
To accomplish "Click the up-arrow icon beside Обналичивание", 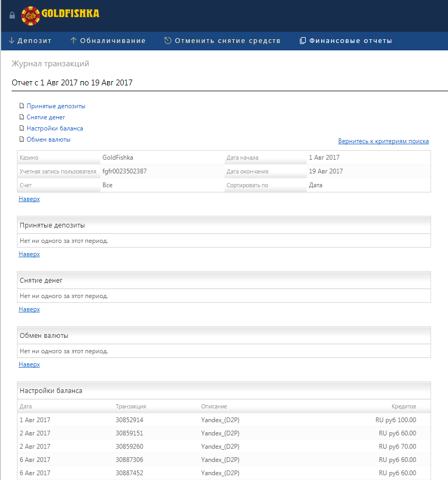I will [x=74, y=41].
